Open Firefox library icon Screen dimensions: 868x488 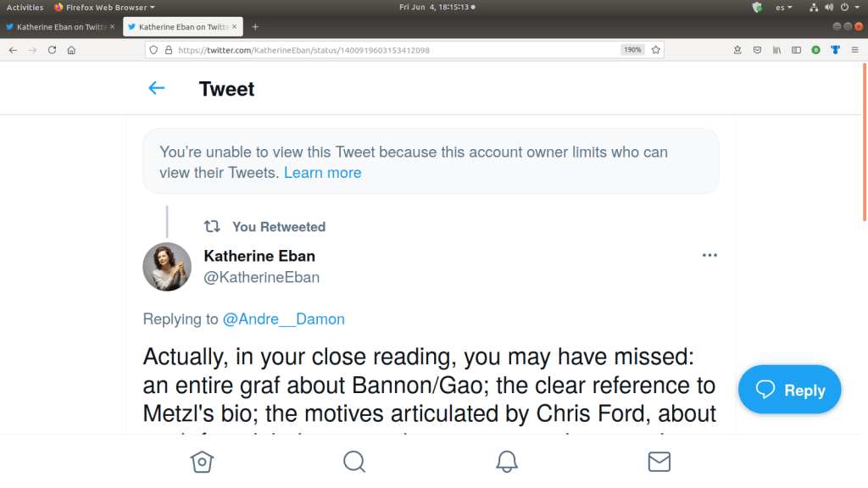coord(776,50)
